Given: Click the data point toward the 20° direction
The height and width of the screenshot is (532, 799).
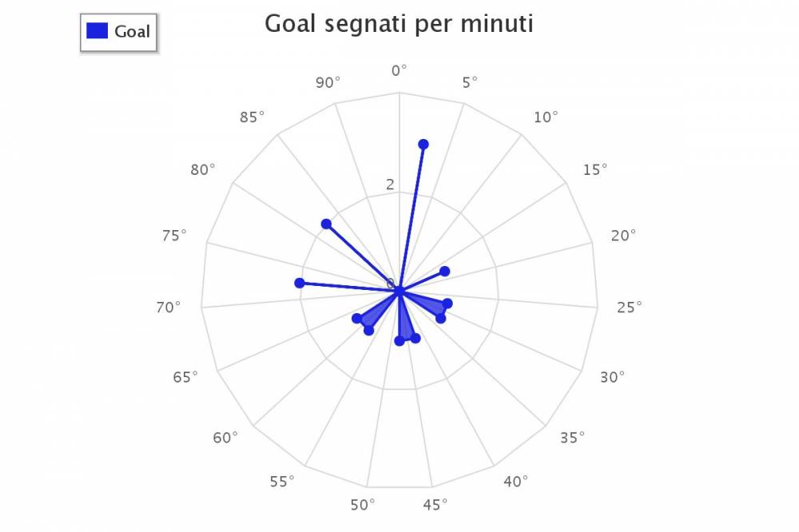Looking at the screenshot, I should point(444,271).
